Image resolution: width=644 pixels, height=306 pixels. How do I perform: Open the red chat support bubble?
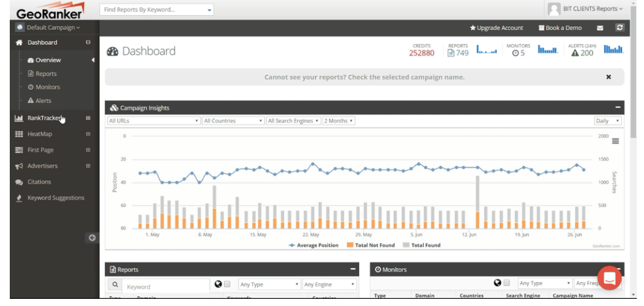[x=609, y=278]
